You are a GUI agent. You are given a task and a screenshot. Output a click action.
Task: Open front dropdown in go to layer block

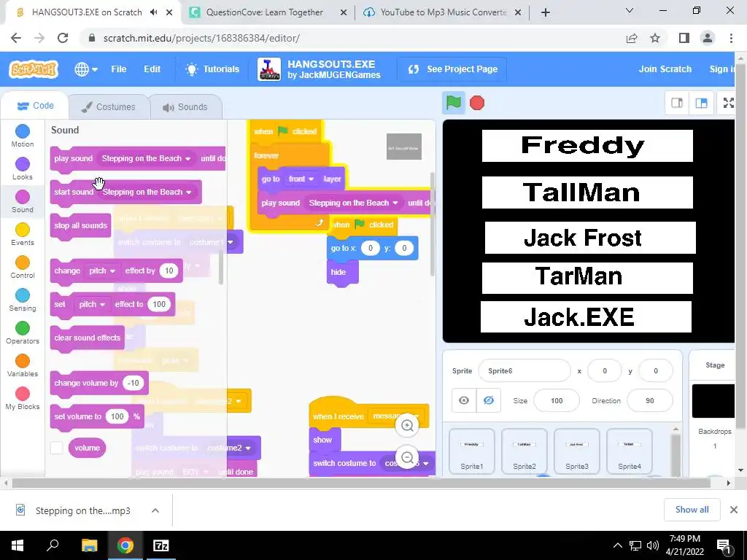click(301, 179)
